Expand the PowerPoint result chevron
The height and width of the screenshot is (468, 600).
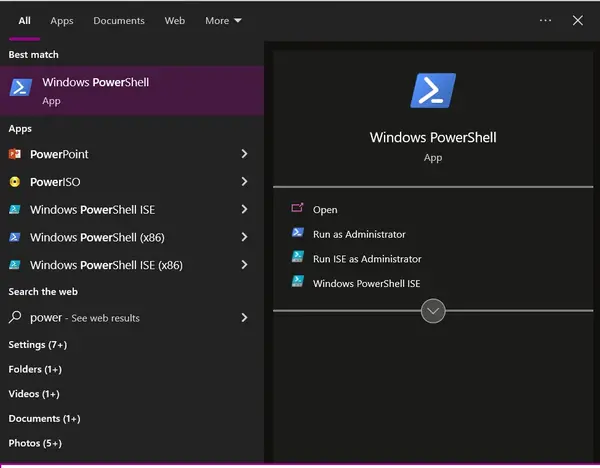pos(244,154)
